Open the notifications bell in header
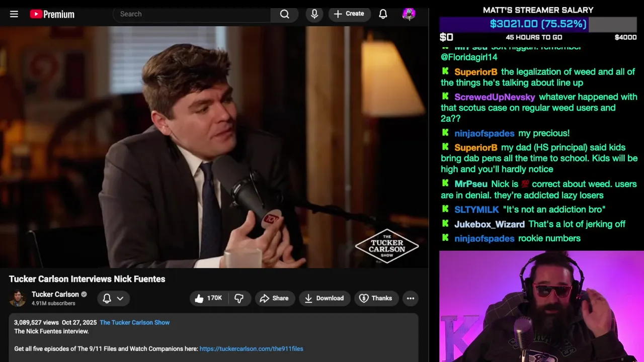644x362 pixels. pos(383,14)
